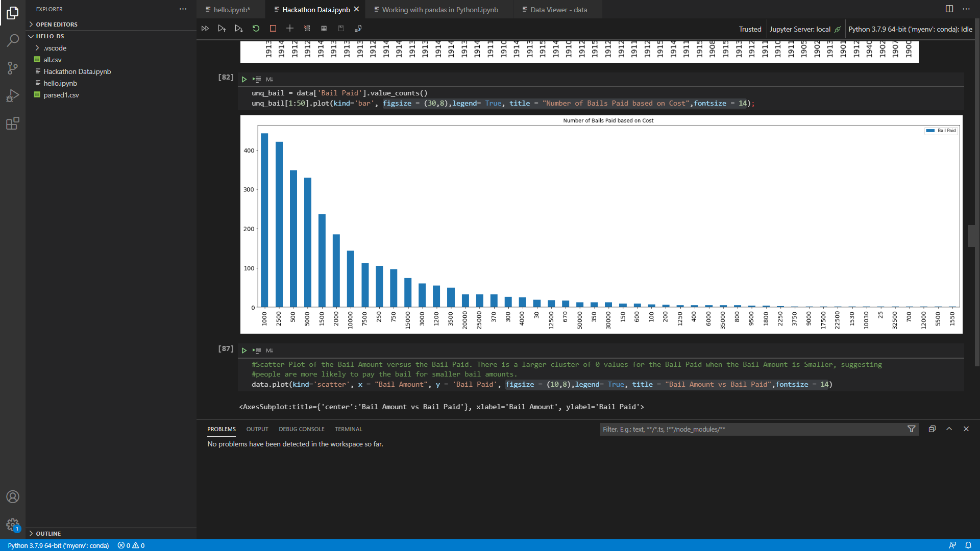Viewport: 980px width, 551px height.
Task: Toggle Trusted status of the notebook
Action: coord(750,29)
